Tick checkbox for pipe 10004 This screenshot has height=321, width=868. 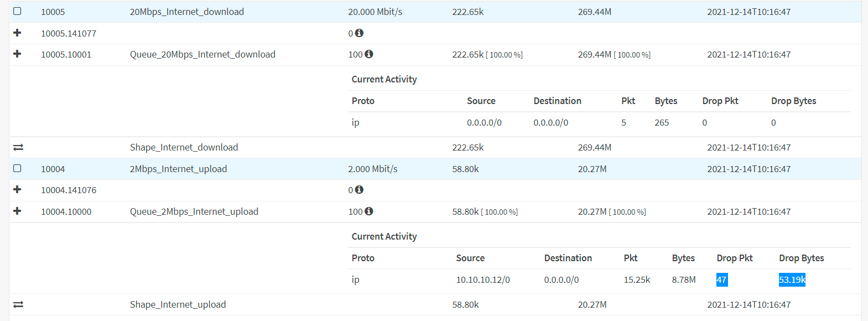pyautogui.click(x=17, y=168)
